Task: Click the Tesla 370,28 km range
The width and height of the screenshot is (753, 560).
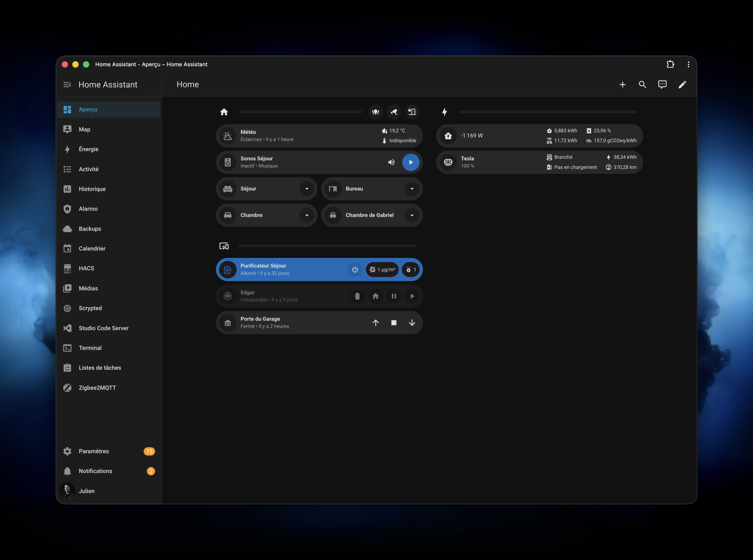Action: [621, 167]
